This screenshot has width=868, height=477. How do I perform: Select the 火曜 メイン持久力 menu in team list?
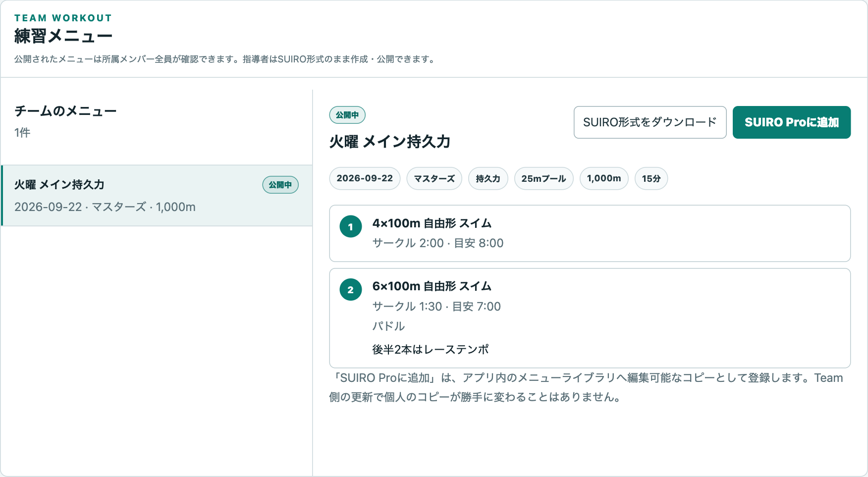[x=157, y=196]
